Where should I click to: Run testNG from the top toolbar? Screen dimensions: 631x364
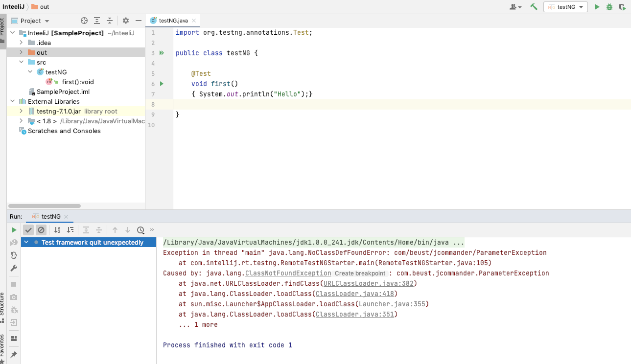(x=597, y=7)
